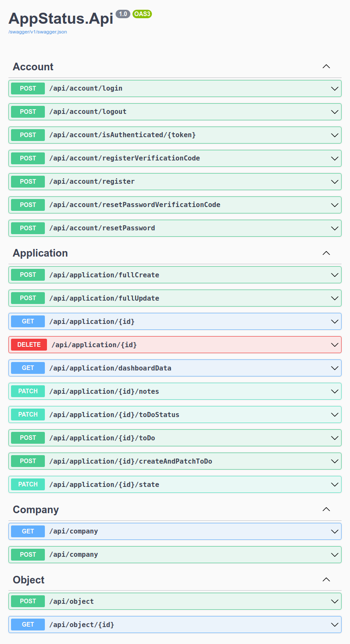Screen dimensions: 350x644
Task: Expand /api/account/logout with its arrow
Action: (x=335, y=112)
